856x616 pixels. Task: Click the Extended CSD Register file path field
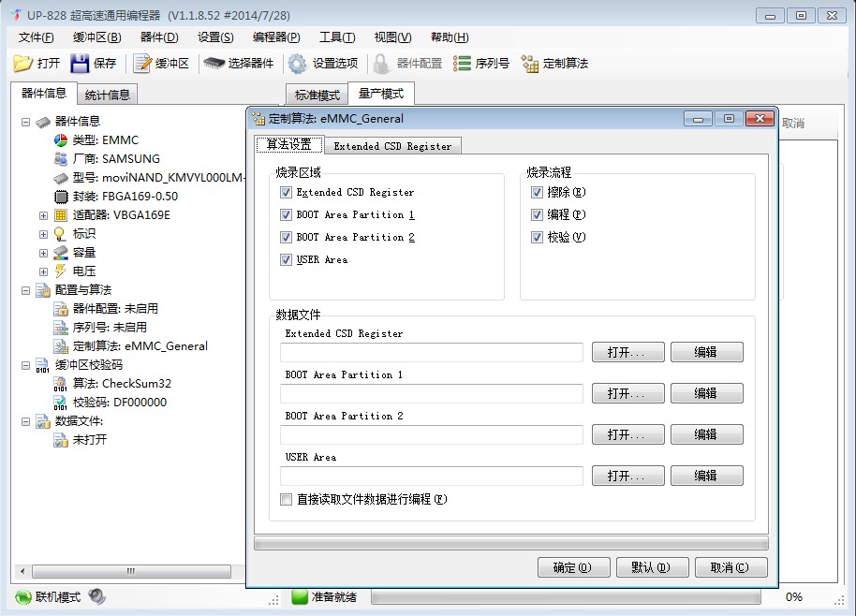click(431, 352)
